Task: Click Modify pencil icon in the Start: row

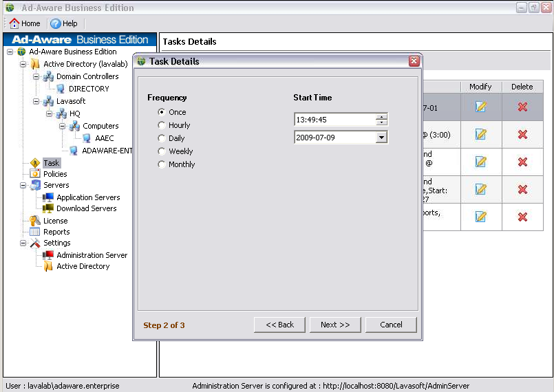Action: [x=481, y=189]
